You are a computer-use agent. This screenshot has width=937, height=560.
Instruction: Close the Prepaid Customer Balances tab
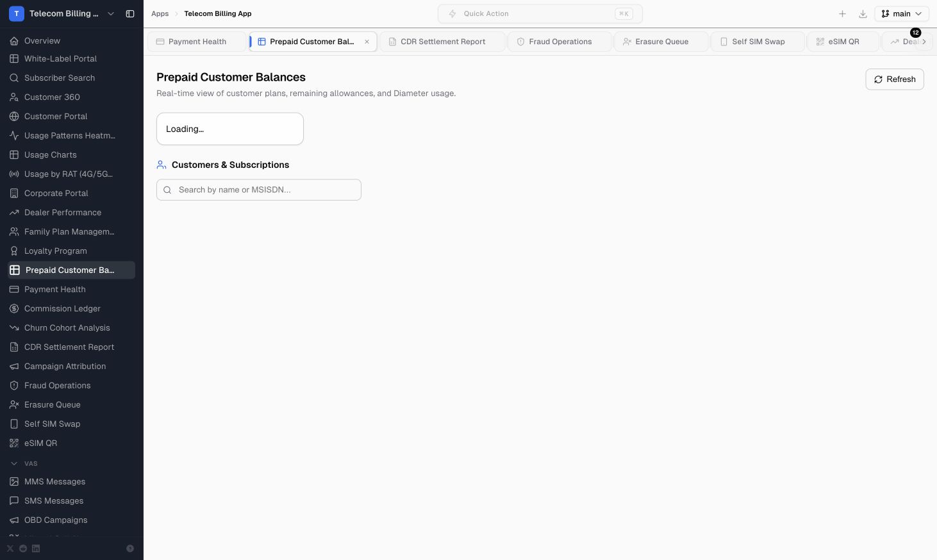coord(367,42)
